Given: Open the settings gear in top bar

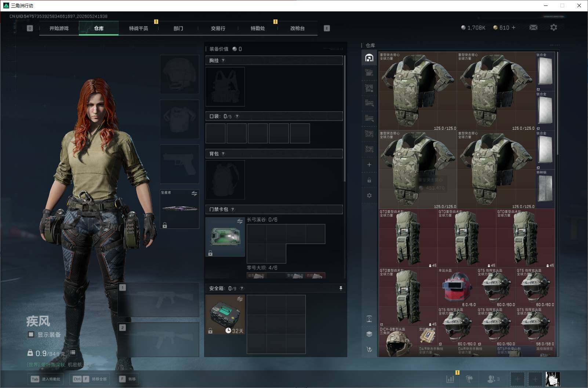Looking at the screenshot, I should pyautogui.click(x=553, y=28).
